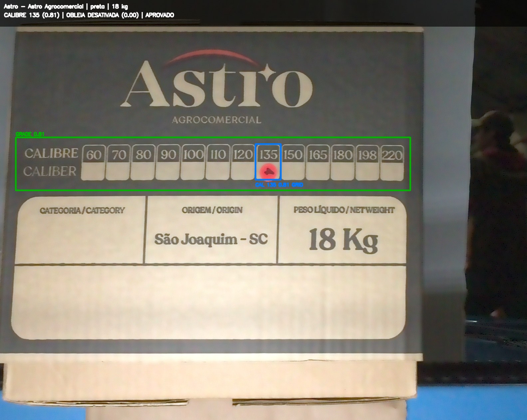
Task: Click the ORIGEM/ORIGIN heading
Action: pos(212,210)
